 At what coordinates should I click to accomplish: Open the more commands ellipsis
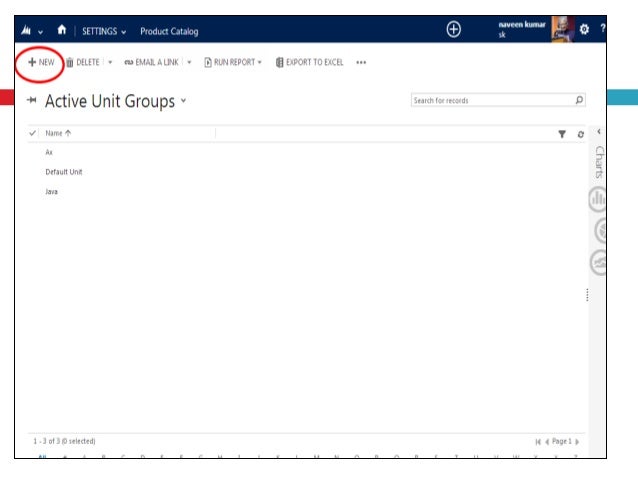pos(361,62)
